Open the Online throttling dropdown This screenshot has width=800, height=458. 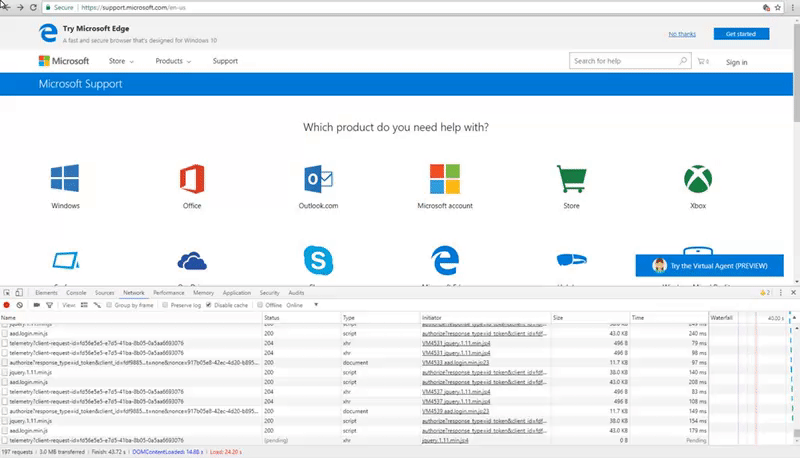(302, 305)
